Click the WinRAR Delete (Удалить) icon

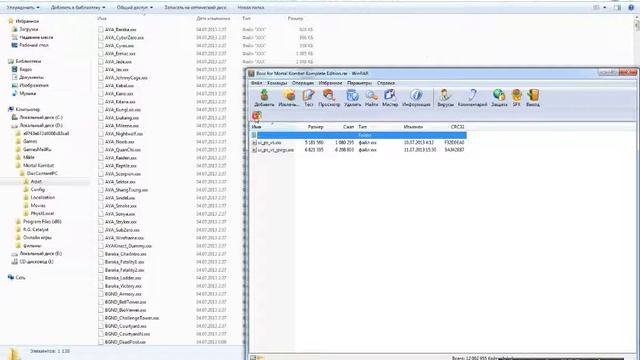(352, 98)
